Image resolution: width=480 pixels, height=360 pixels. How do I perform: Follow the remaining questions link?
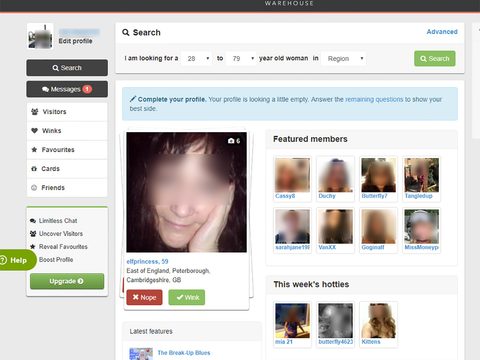tap(374, 99)
